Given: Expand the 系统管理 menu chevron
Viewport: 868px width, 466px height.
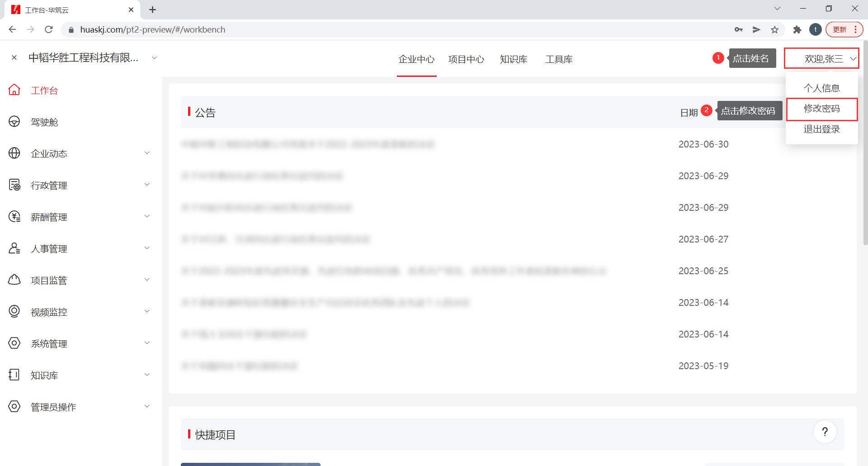Looking at the screenshot, I should point(147,343).
